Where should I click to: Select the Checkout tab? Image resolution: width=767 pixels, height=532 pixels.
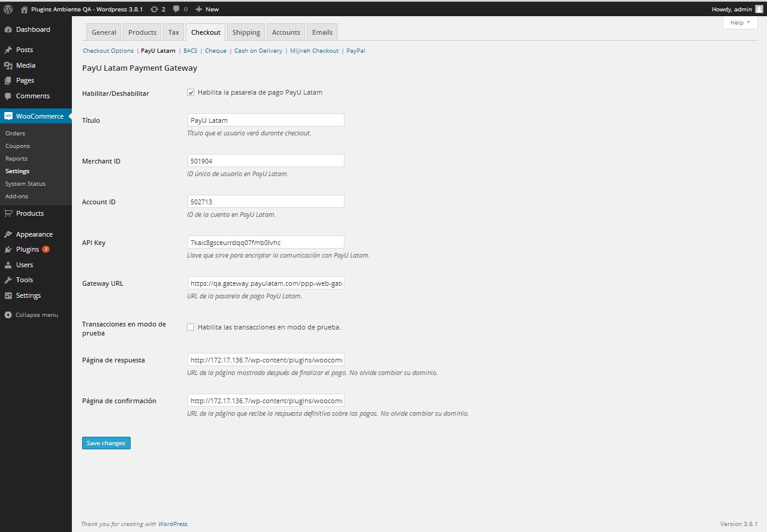[x=206, y=32]
